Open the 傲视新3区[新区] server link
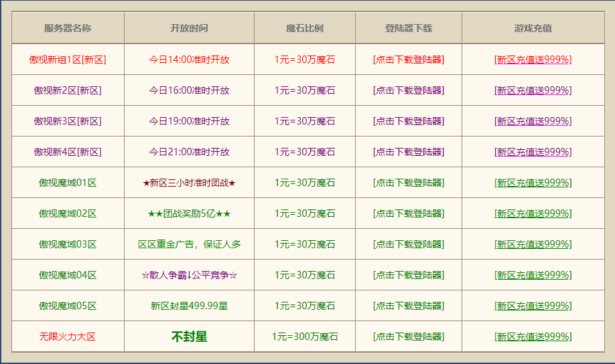This screenshot has width=615, height=364. [68, 121]
